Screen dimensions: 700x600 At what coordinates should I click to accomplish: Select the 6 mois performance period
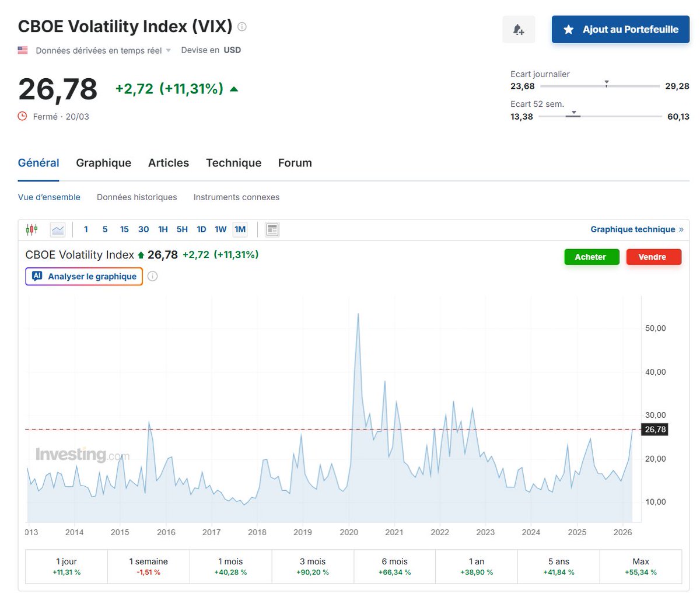pyautogui.click(x=395, y=567)
